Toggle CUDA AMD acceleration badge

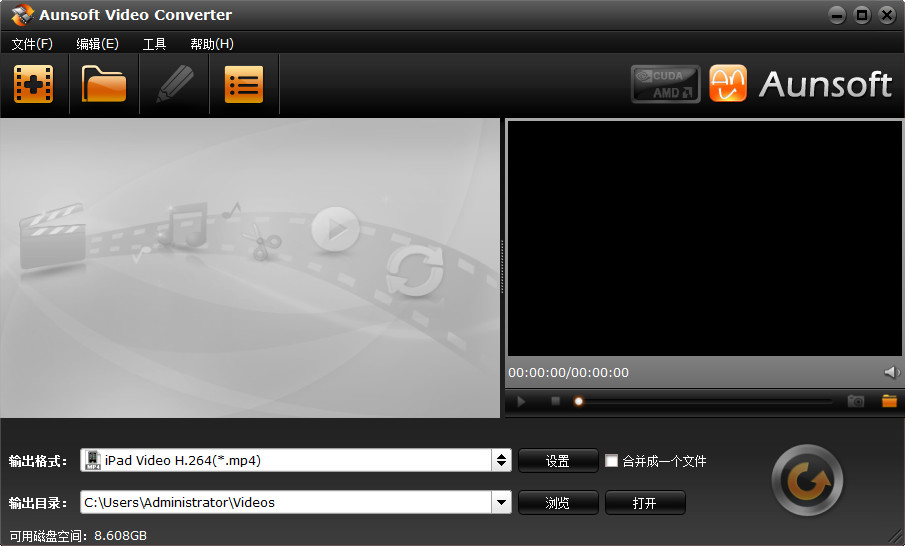tap(665, 84)
